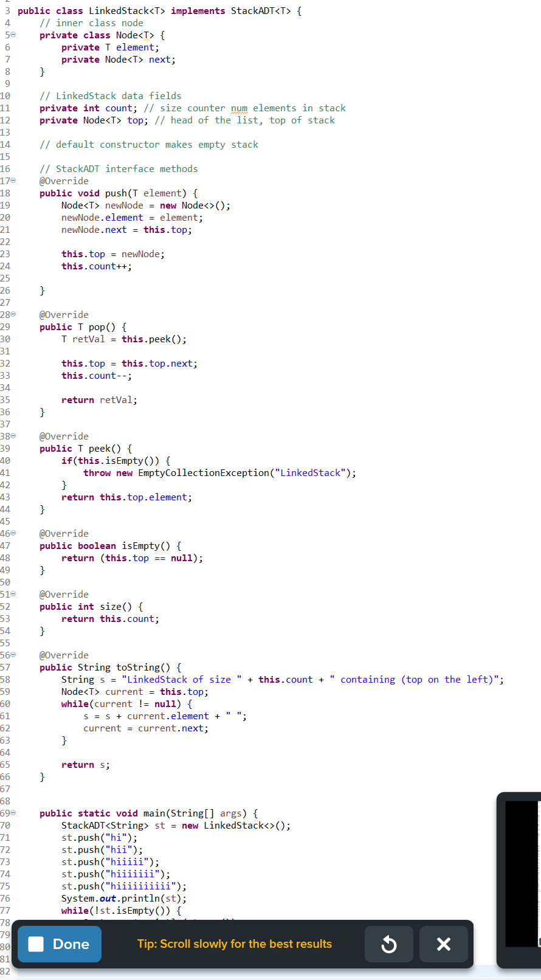Click the "return this.top.element;" line
Viewport: 541px width, 980px height.
click(x=126, y=497)
